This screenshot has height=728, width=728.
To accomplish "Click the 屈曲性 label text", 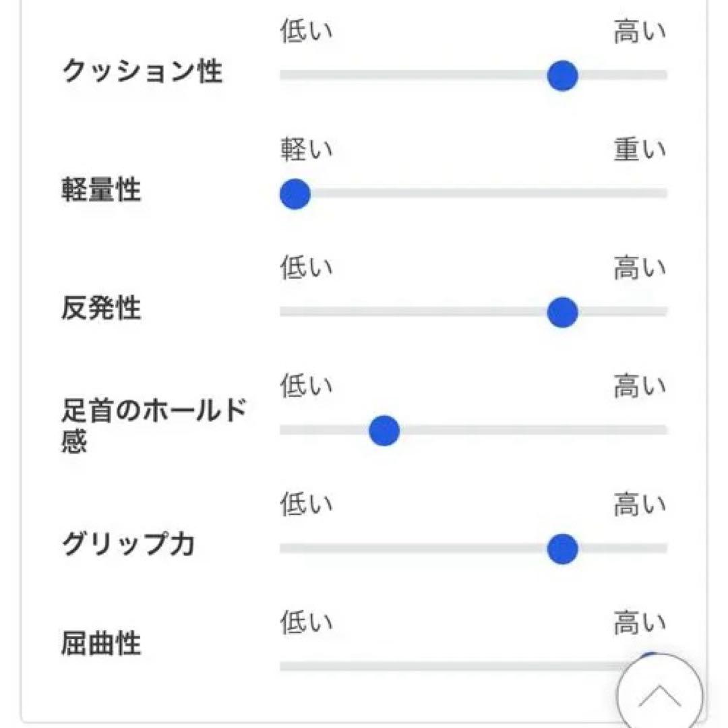I will (101, 644).
